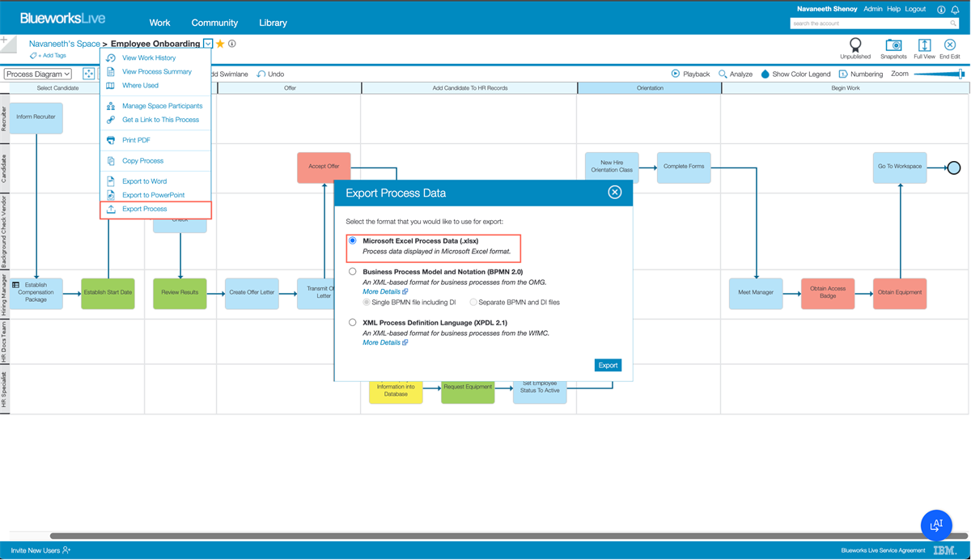Select Microsoft Excel Process Data radio button
The image size is (971, 560).
click(x=353, y=241)
